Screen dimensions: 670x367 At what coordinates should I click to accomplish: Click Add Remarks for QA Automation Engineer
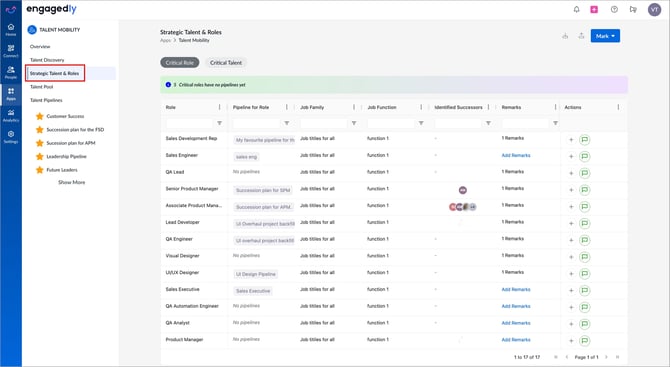click(516, 306)
